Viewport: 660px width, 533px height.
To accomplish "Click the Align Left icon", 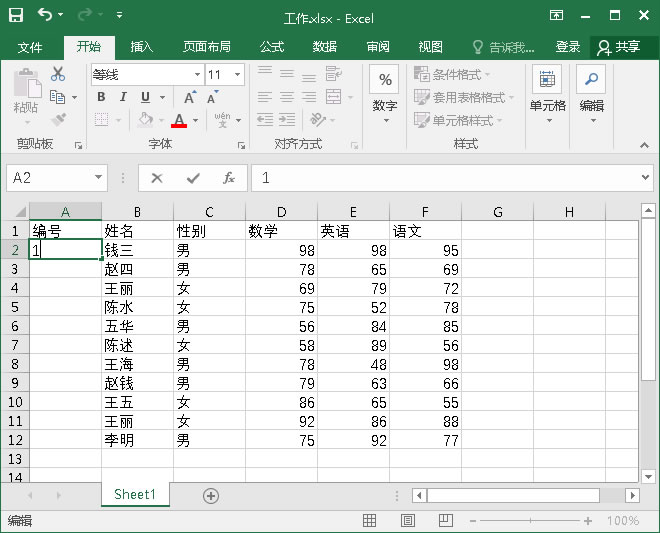I will pyautogui.click(x=265, y=97).
